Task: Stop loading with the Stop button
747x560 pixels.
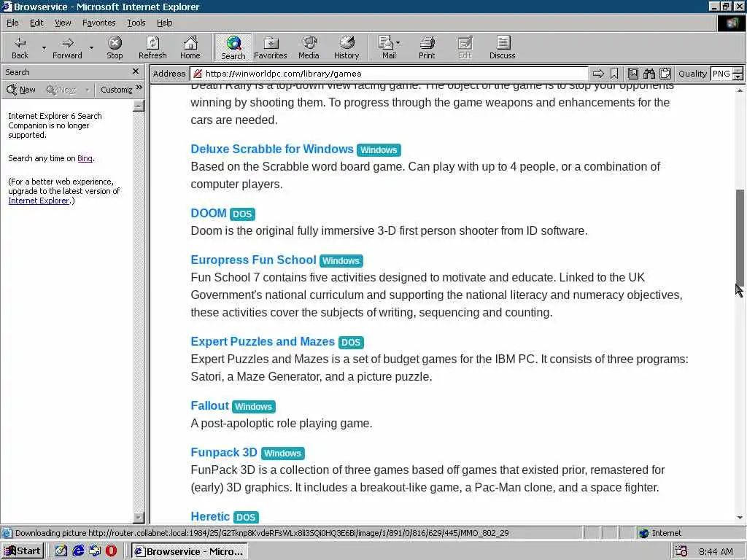Action: [x=115, y=47]
